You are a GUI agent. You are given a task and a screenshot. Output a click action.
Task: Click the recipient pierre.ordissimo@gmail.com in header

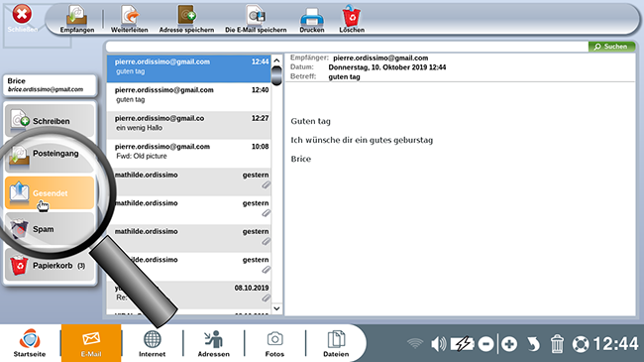click(x=380, y=58)
